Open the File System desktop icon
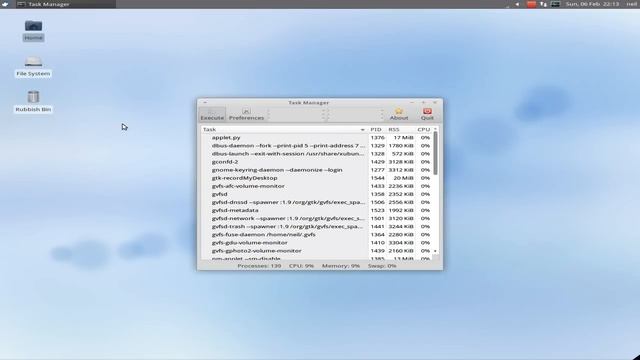The image size is (640, 360). pos(33,67)
